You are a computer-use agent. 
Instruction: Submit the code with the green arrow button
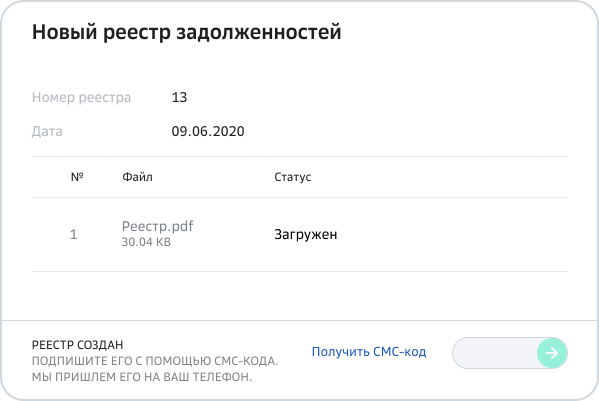coord(552,353)
